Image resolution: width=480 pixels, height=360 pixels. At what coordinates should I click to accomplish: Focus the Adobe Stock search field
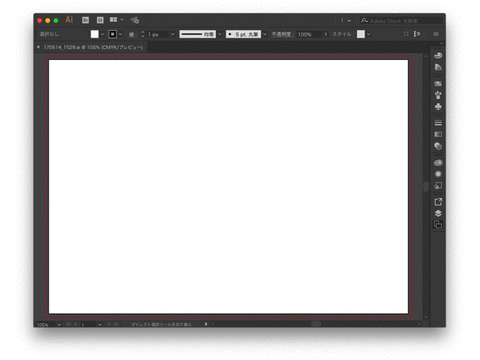point(401,21)
